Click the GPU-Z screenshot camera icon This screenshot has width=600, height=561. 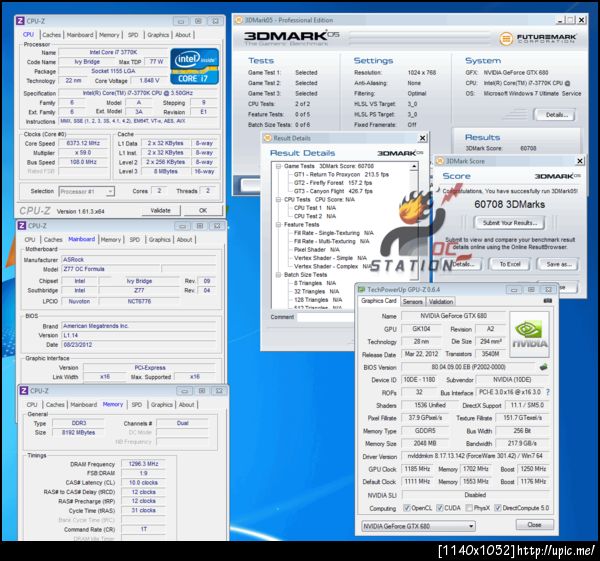pyautogui.click(x=548, y=301)
